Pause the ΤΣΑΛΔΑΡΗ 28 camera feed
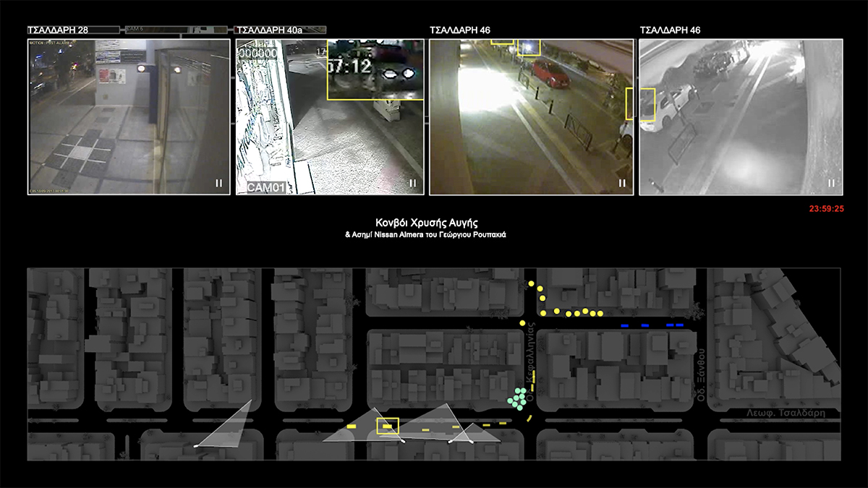The width and height of the screenshot is (868, 488). pyautogui.click(x=218, y=184)
